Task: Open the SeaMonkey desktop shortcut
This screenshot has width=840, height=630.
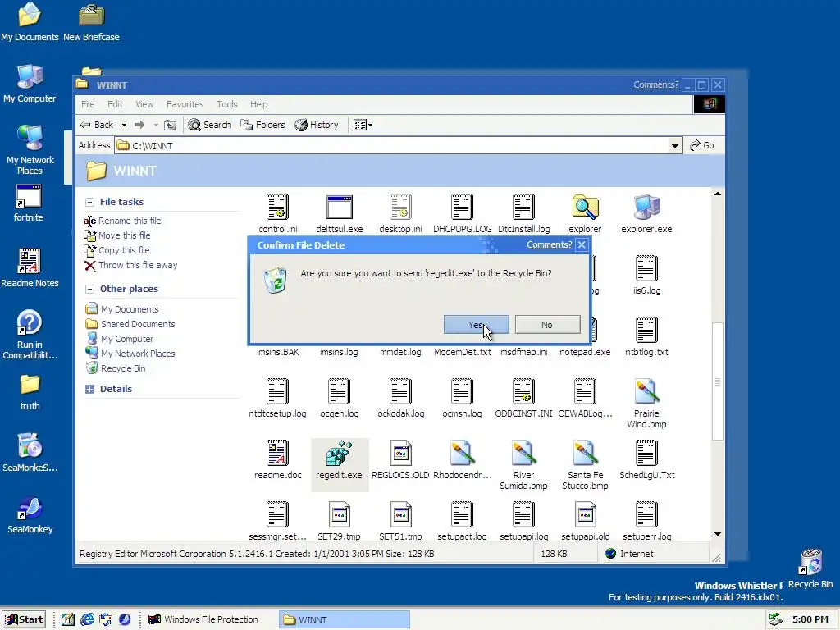Action: click(30, 515)
